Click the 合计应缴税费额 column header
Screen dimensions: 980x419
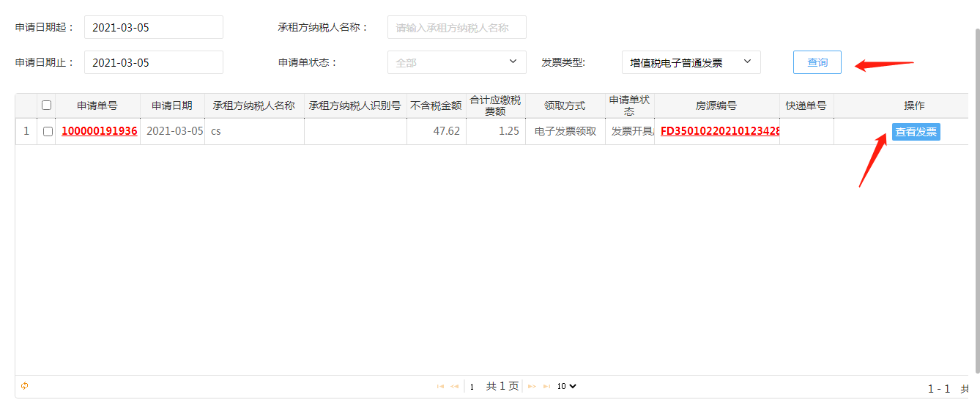pos(496,105)
